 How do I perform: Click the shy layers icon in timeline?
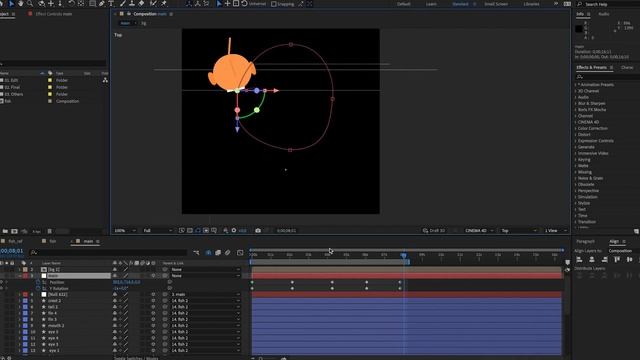pyautogui.click(x=209, y=253)
